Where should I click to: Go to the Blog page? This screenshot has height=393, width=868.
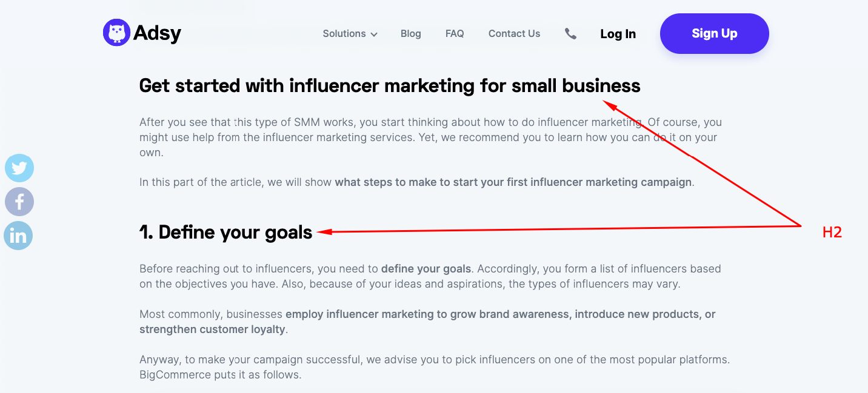410,34
